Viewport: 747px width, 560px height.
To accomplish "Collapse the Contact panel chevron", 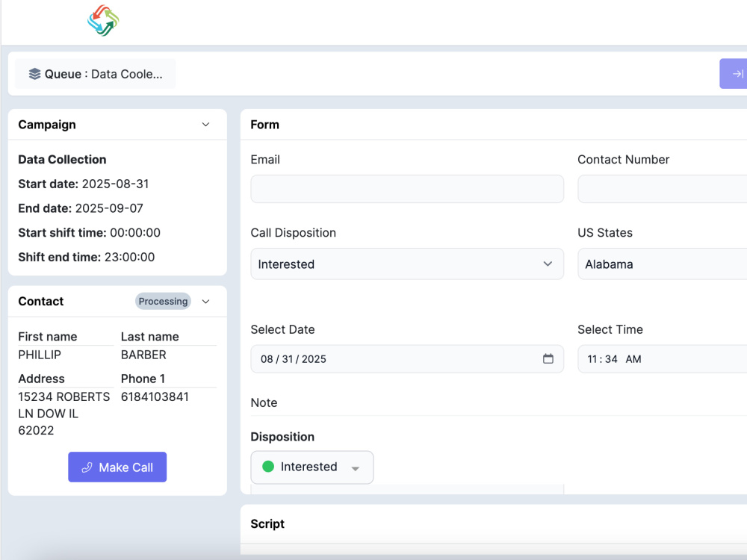I will 206,302.
